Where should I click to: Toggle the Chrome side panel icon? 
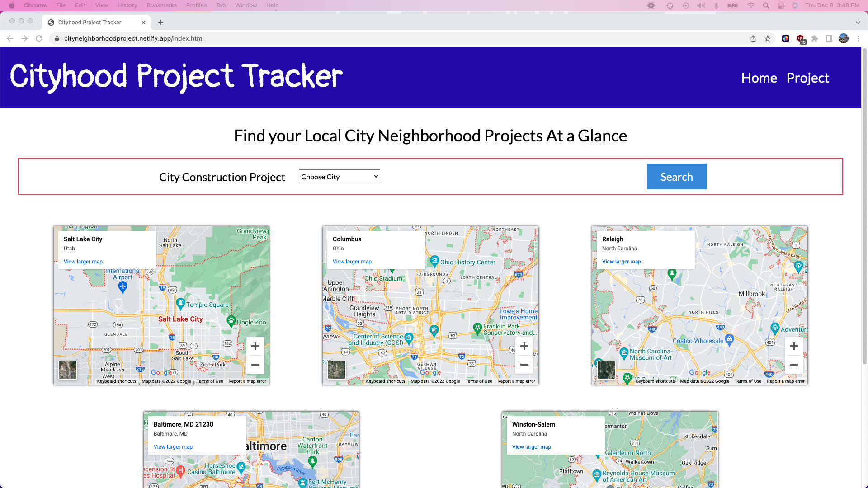click(x=829, y=38)
